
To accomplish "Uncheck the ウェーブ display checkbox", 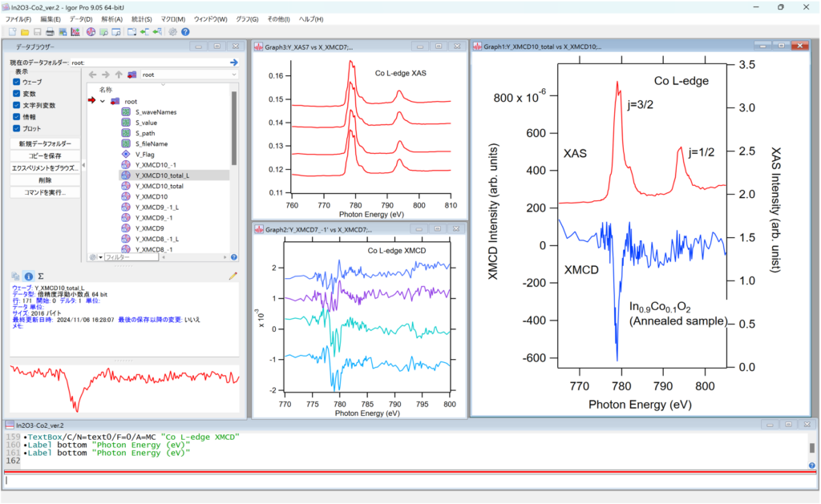I will [17, 82].
